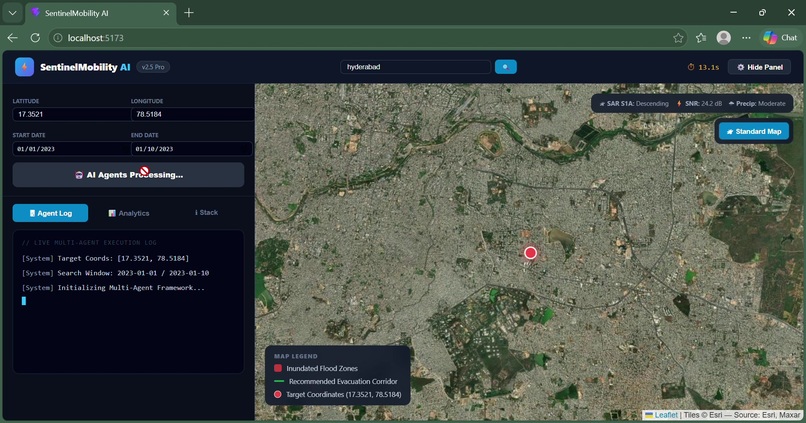The image size is (806, 423).
Task: Click the SentinelMobility AI logo icon
Action: tap(24, 67)
